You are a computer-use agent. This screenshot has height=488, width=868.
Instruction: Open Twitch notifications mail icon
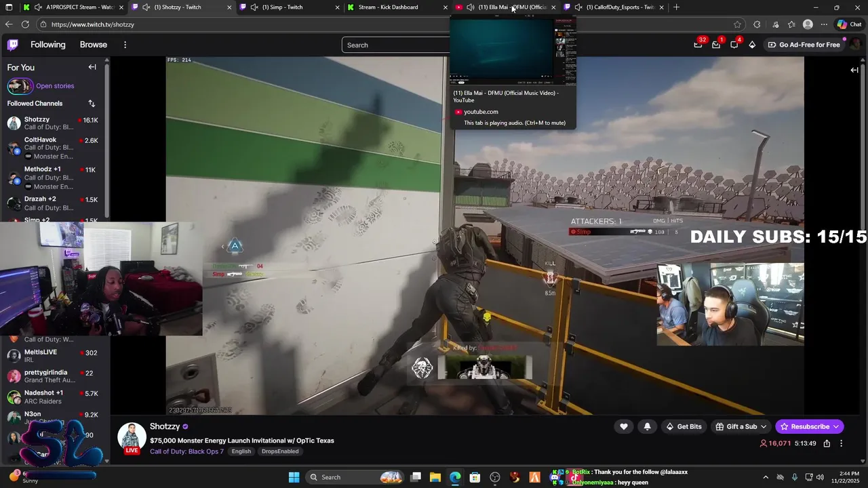[716, 45]
